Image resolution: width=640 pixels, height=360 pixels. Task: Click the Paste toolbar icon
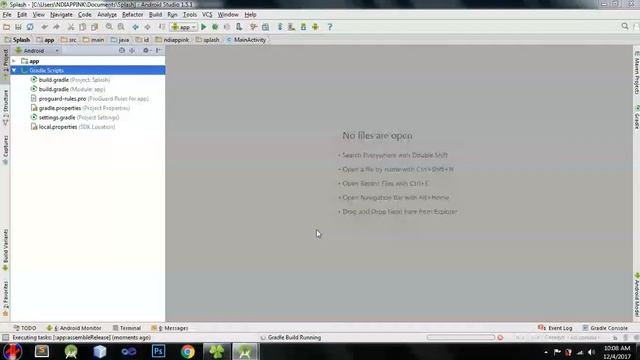pyautogui.click(x=94, y=27)
